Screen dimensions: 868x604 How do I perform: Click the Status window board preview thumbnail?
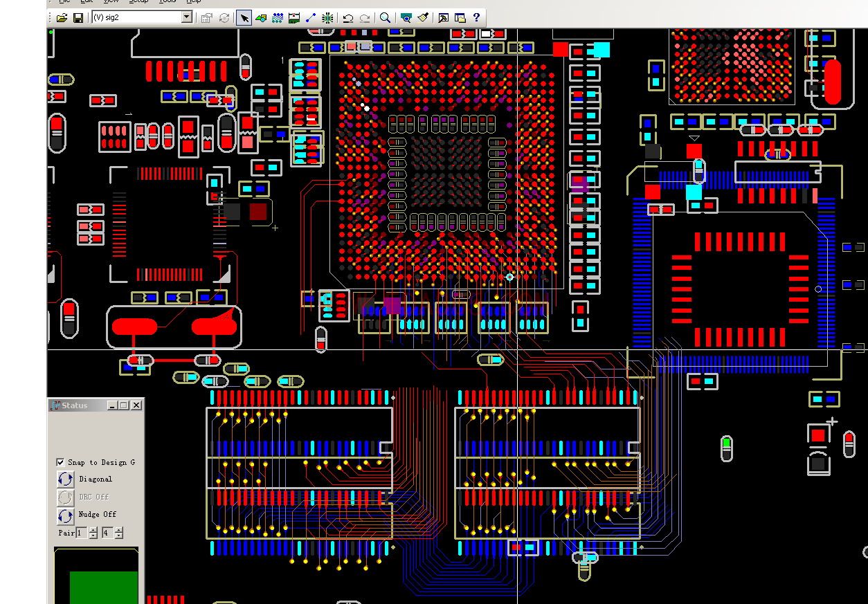pos(96,576)
